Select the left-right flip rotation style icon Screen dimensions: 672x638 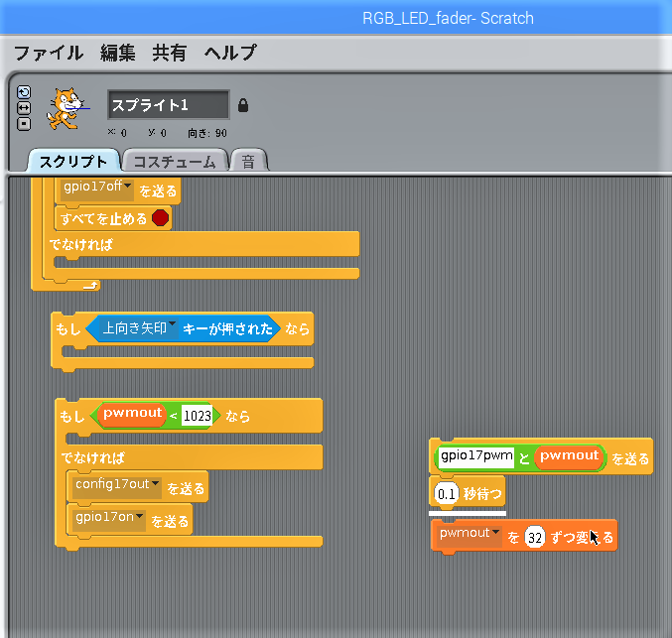[x=24, y=108]
